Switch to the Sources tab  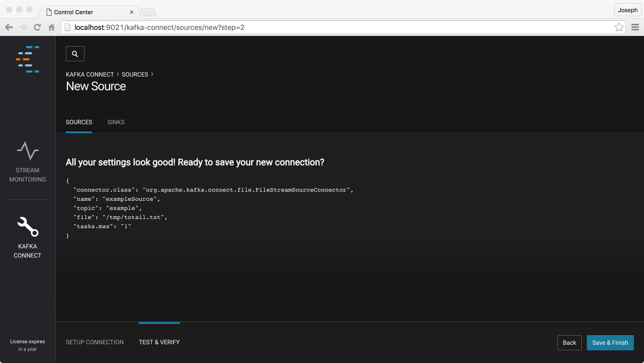coord(79,122)
